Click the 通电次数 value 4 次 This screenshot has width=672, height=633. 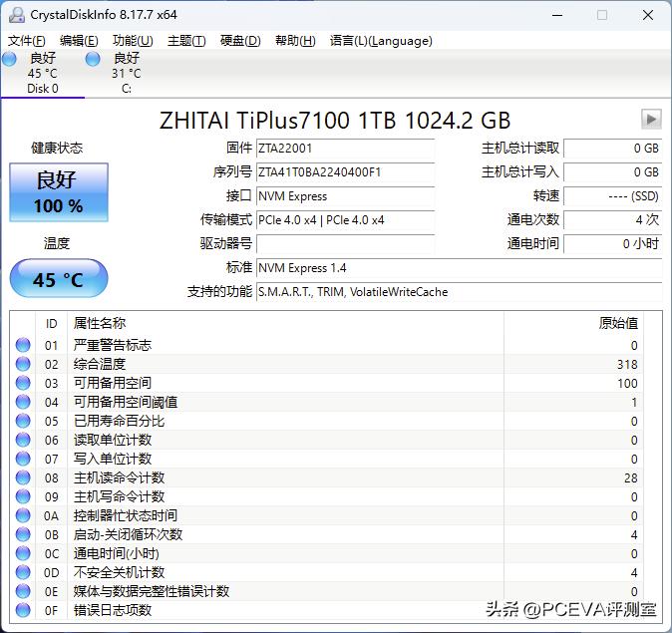click(x=613, y=220)
